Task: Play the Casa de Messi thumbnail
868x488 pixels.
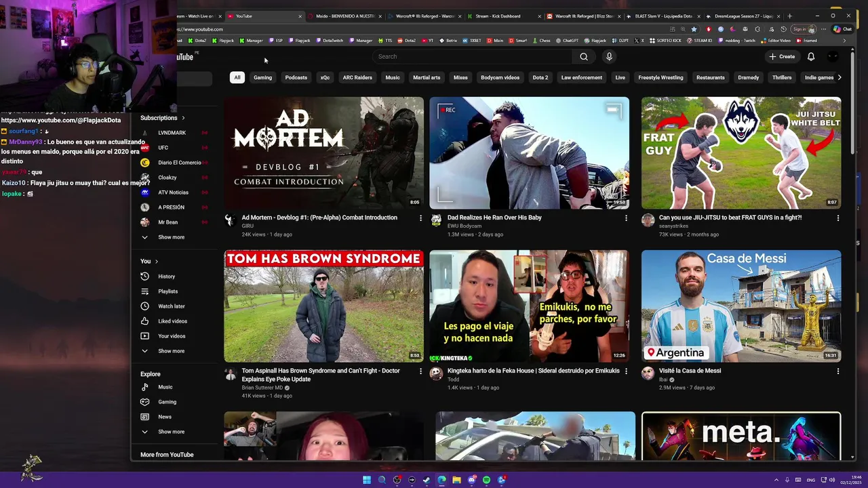Action: pos(741,306)
